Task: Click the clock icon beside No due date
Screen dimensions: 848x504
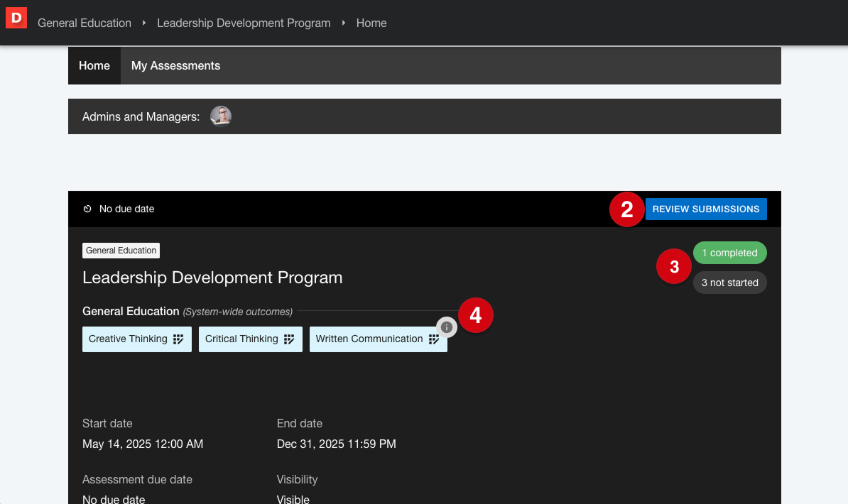Action: pyautogui.click(x=87, y=209)
